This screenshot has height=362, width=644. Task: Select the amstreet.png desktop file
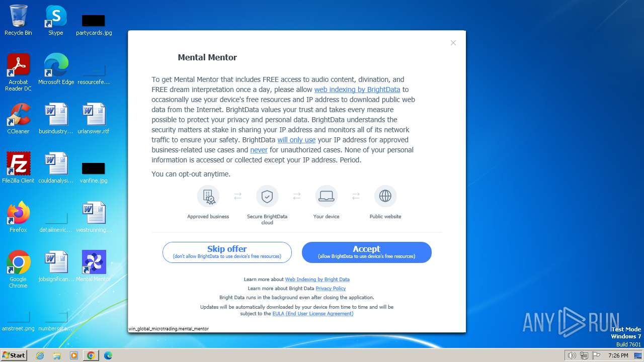pyautogui.click(x=18, y=321)
